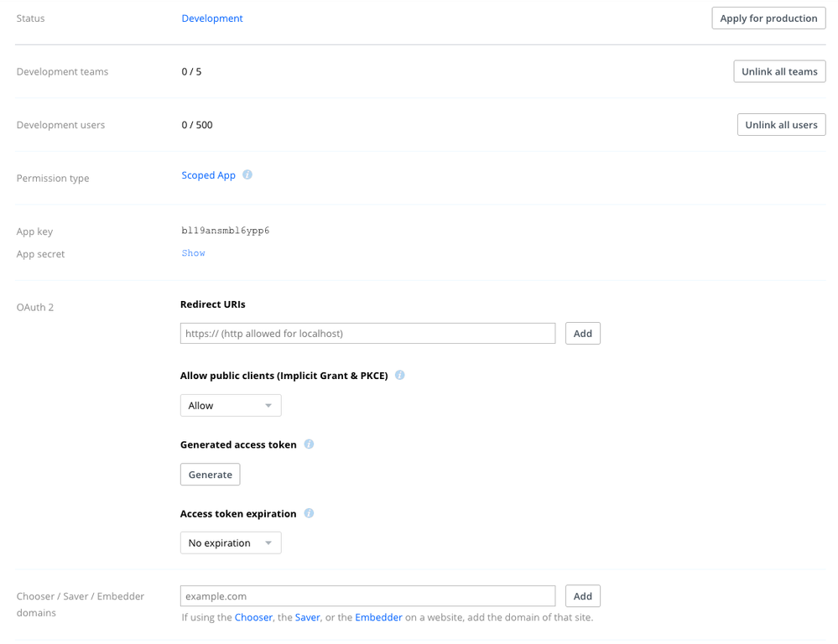Open the Embedder documentation link
Viewport: 838px width, 644px height.
378,617
